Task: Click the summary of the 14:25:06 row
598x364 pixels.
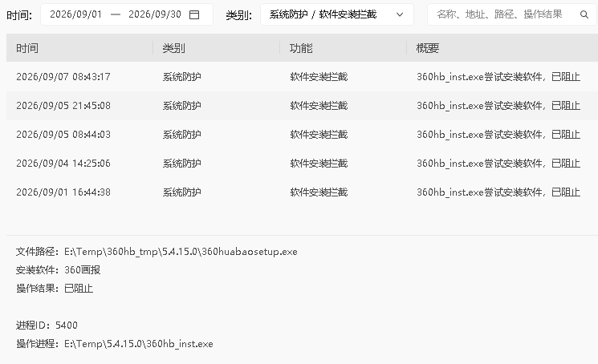Action: pos(498,164)
